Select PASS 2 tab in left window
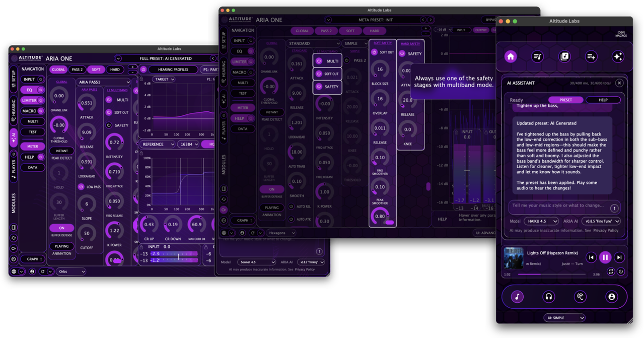 pos(77,70)
